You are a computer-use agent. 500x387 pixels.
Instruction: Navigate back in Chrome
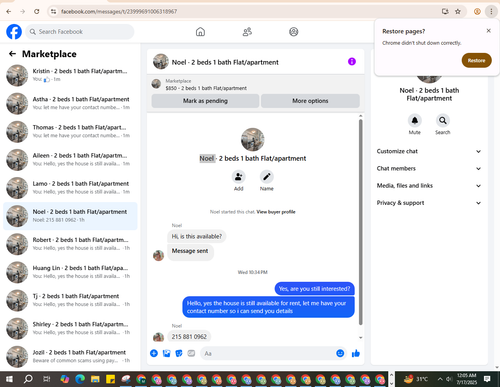pos(9,11)
